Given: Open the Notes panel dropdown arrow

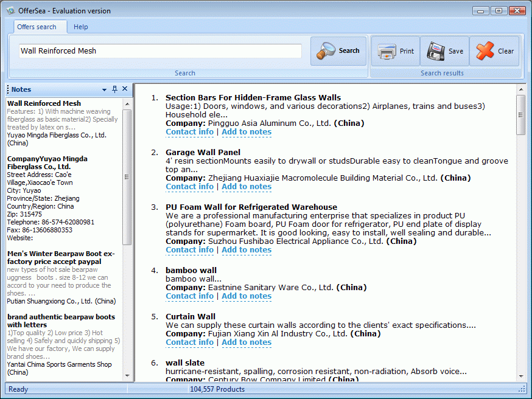Looking at the screenshot, I should tap(105, 89).
